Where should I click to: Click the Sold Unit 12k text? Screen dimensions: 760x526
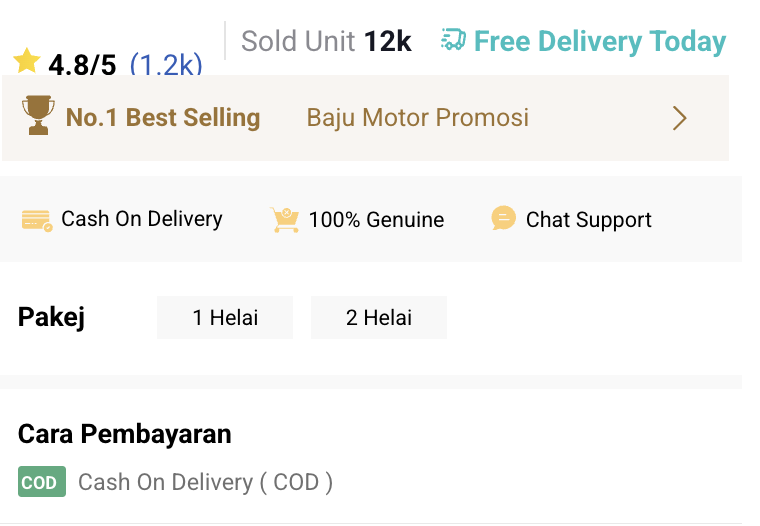coord(326,42)
